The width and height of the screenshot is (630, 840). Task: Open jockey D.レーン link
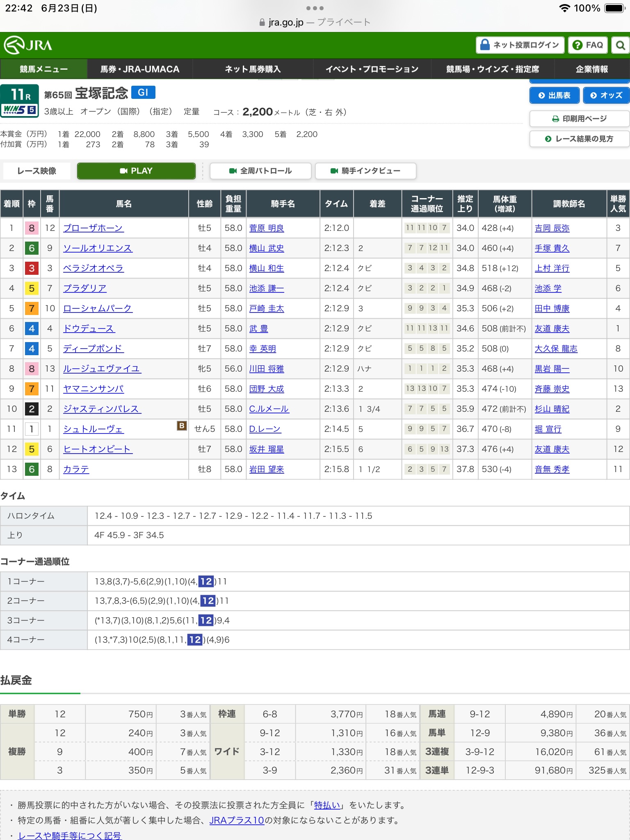(x=265, y=429)
